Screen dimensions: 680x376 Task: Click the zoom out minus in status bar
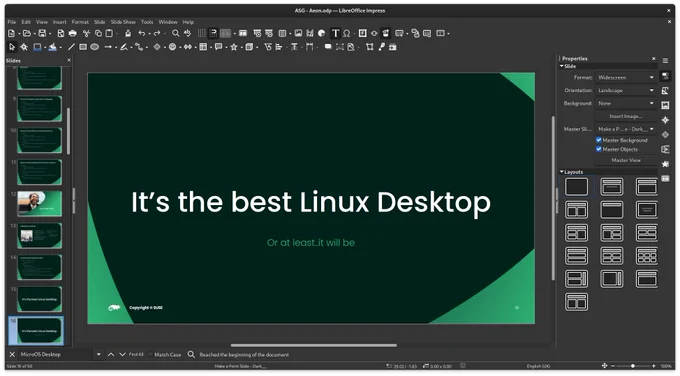(x=614, y=366)
